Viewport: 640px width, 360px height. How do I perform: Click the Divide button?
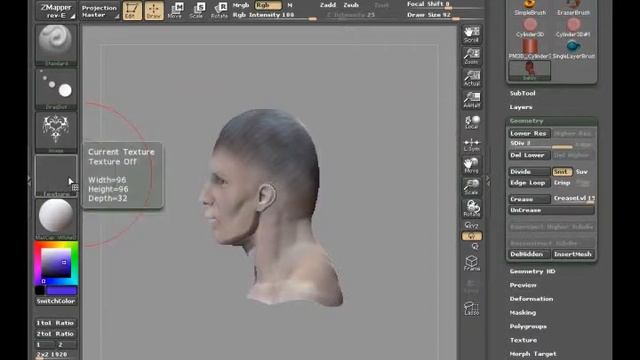coord(529,172)
